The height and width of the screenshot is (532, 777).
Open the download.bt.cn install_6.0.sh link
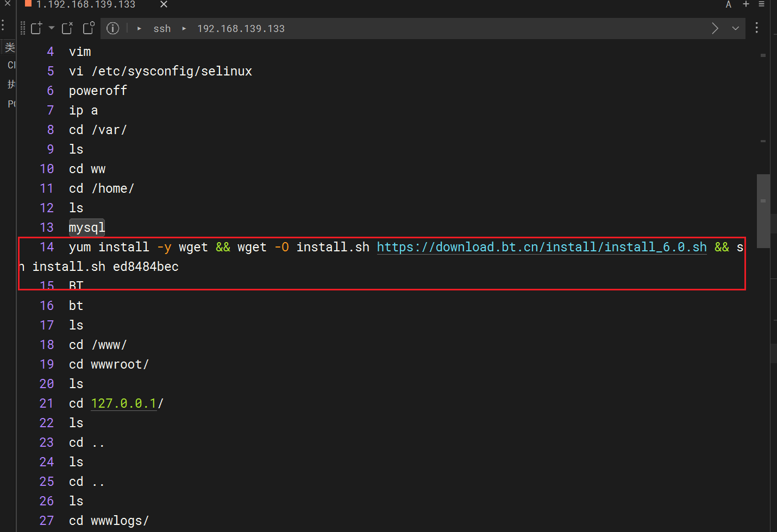(542, 247)
